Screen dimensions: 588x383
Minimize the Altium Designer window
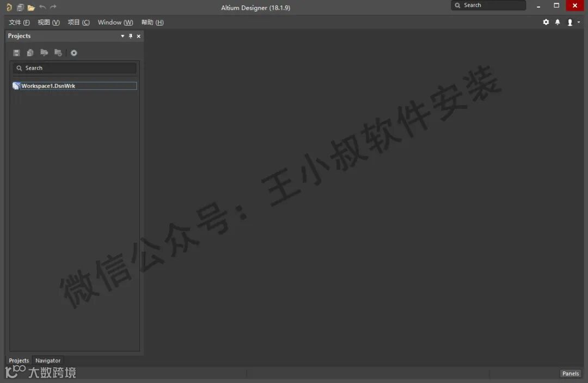pos(538,6)
